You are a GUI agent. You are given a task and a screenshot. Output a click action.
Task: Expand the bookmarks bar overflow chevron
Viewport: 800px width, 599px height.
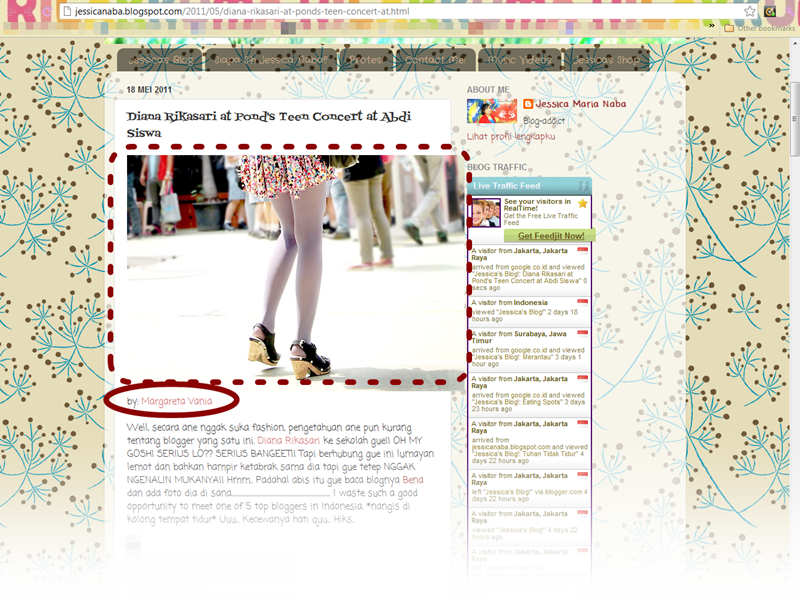(711, 26)
